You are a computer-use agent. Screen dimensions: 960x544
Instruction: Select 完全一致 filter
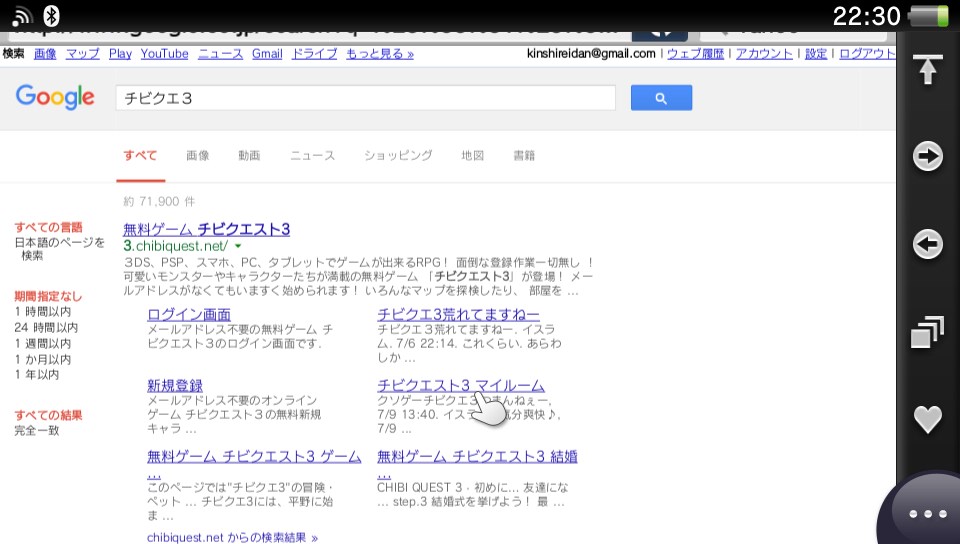37,431
